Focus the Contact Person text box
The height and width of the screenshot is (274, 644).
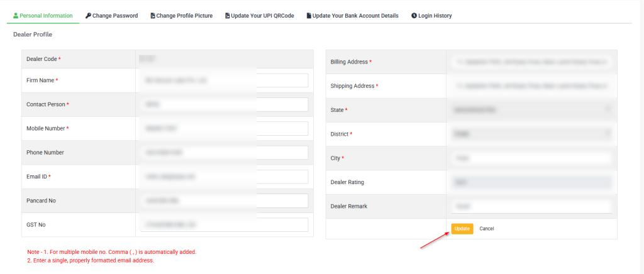point(225,104)
